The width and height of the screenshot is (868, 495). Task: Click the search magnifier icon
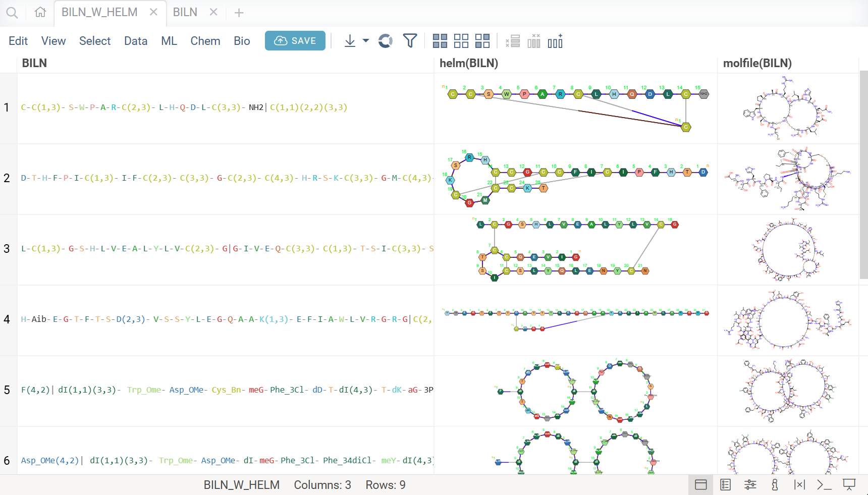12,13
